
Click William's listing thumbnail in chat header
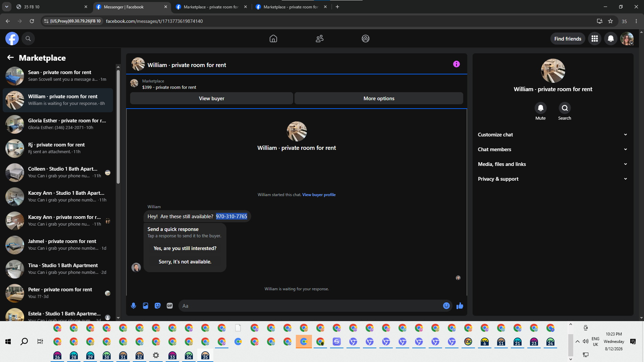[138, 64]
